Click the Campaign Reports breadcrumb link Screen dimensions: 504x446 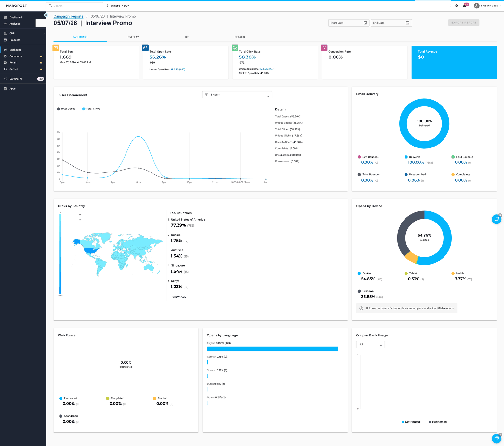[x=68, y=16]
